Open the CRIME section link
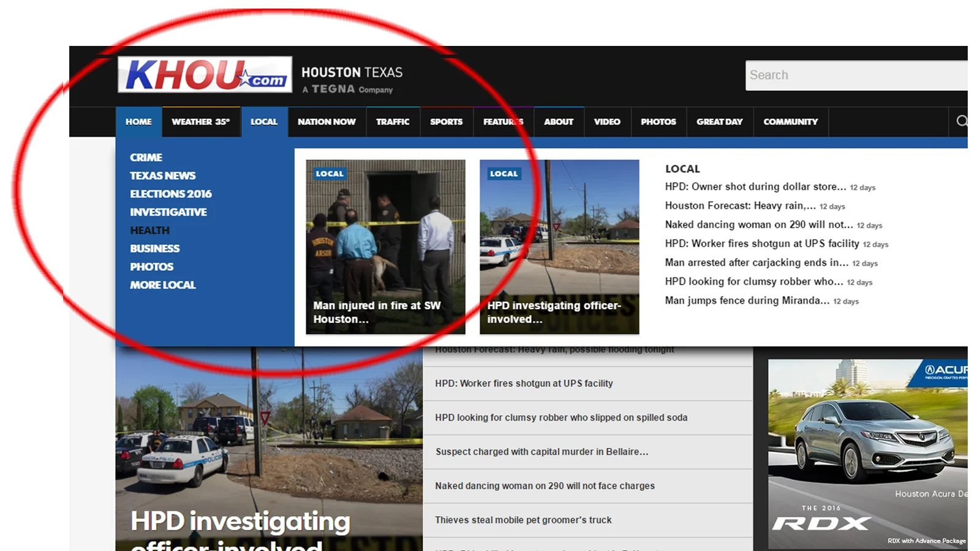 point(146,157)
